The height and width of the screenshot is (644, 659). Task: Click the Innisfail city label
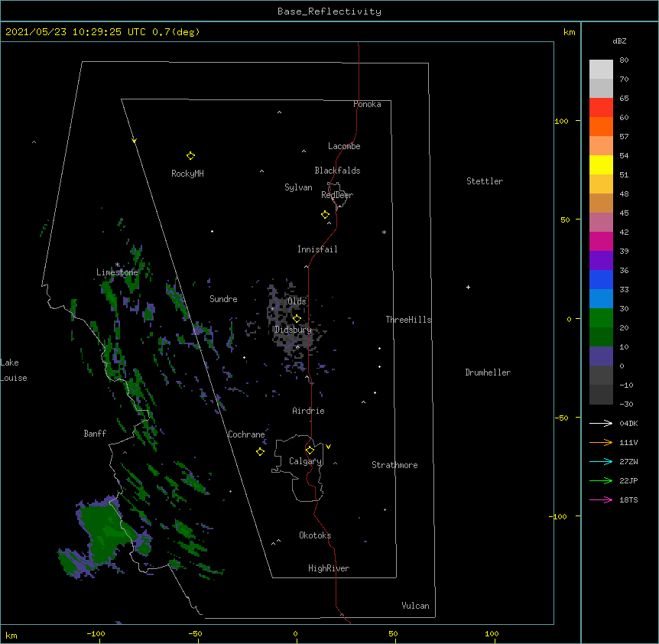[317, 249]
